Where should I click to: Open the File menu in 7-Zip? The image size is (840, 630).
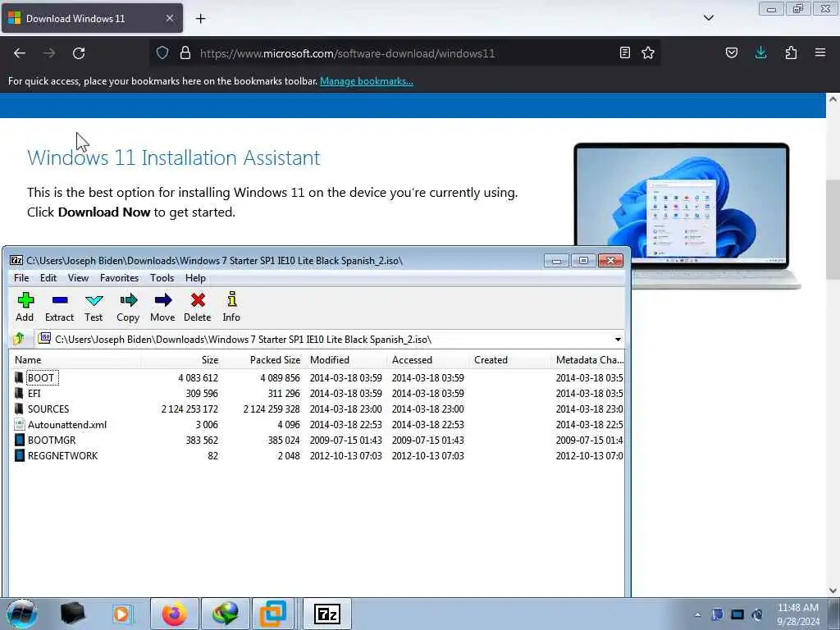21,277
